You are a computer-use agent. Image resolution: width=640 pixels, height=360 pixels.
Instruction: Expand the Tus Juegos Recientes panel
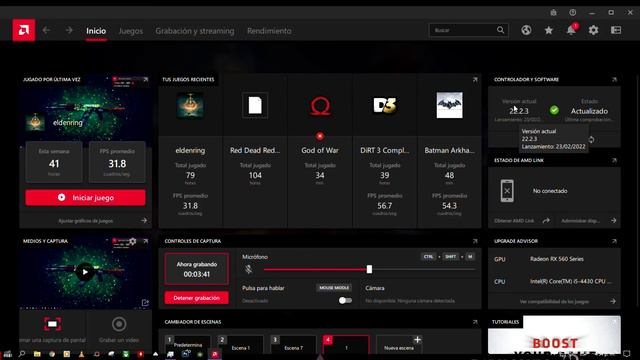pyautogui.click(x=475, y=80)
